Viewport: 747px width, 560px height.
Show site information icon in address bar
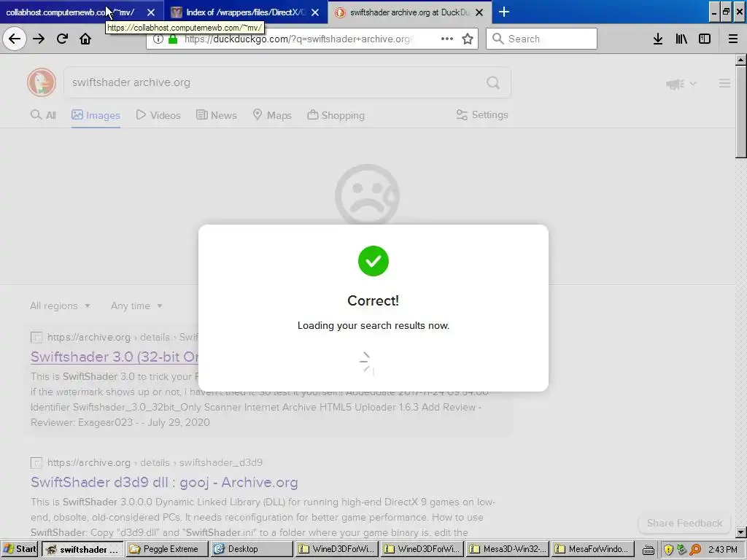(158, 39)
